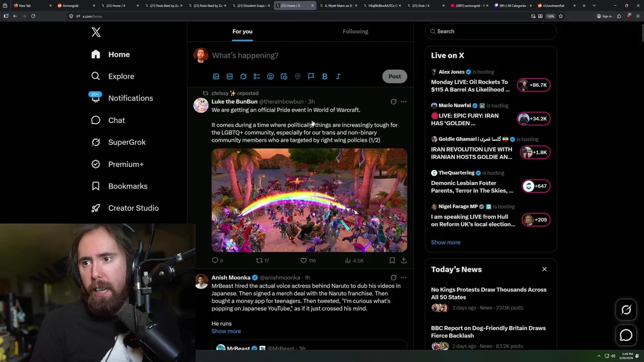Open the floating Grok button
644x362 pixels.
(626, 310)
